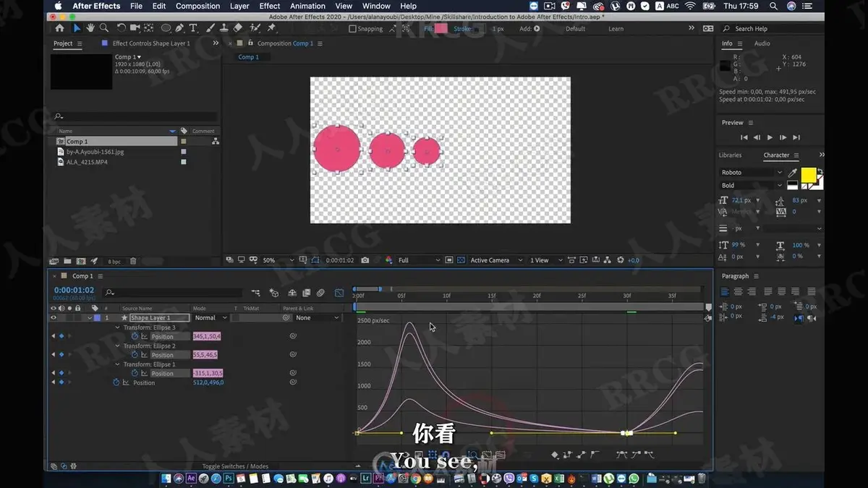Click the timeline search field
The height and width of the screenshot is (488, 868).
pos(174,293)
